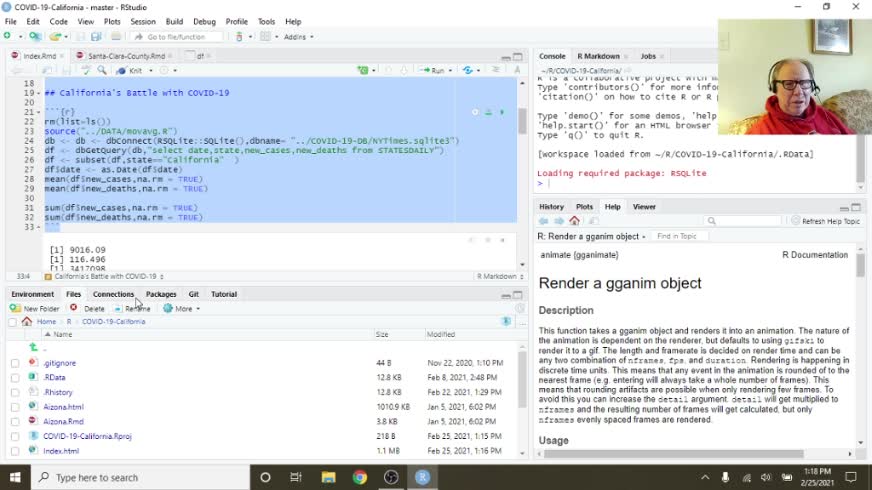
Task: Open File Explorer from the taskbar
Action: 329,477
